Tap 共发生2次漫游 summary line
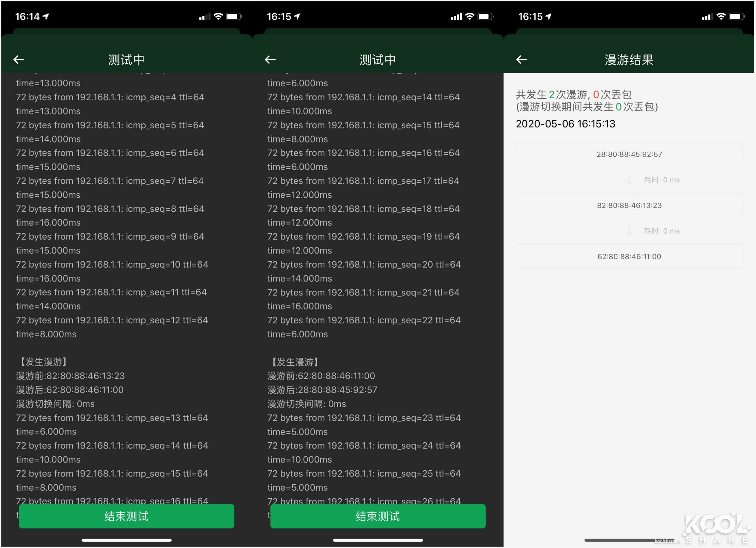This screenshot has width=756, height=548. click(x=574, y=94)
